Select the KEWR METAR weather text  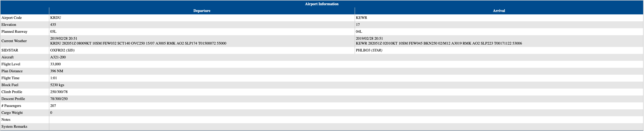(439, 43)
